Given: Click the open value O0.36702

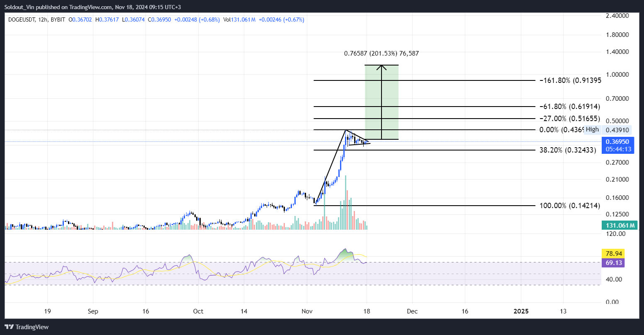Looking at the screenshot, I should [x=81, y=19].
